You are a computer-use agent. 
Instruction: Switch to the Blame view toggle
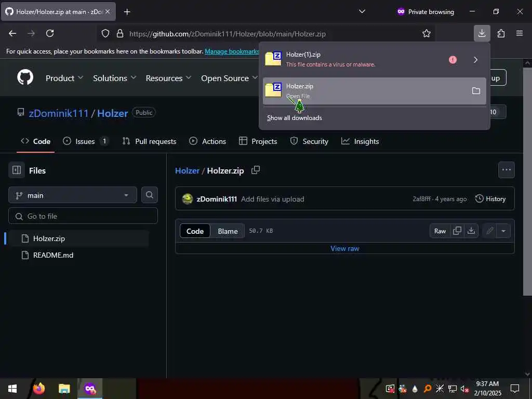228,231
